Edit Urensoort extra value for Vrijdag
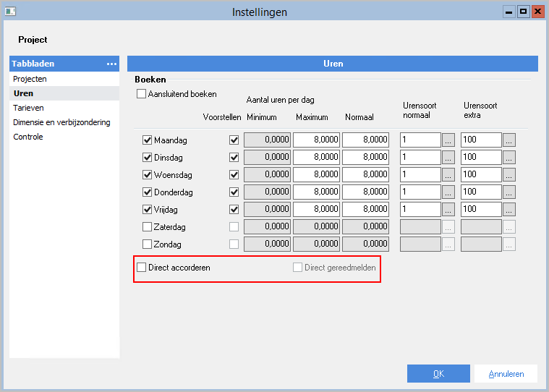549x392 pixels. click(x=481, y=210)
